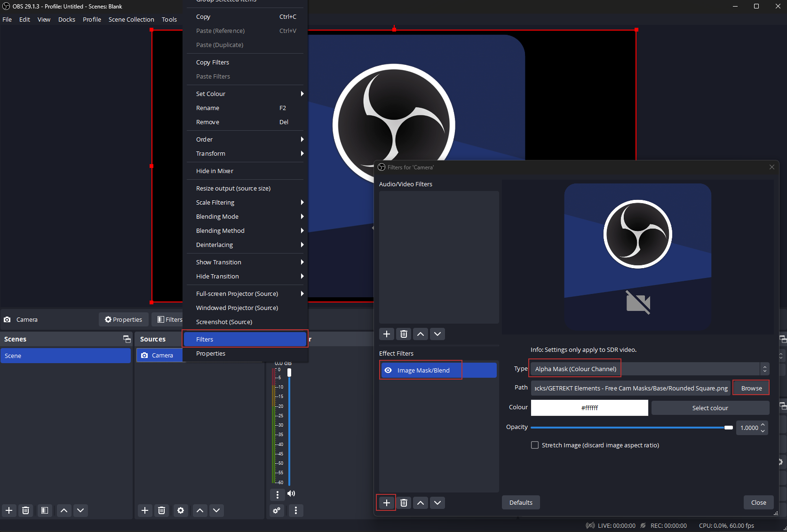Choose Rename in context menu
Image resolution: width=787 pixels, height=532 pixels.
tap(246, 108)
